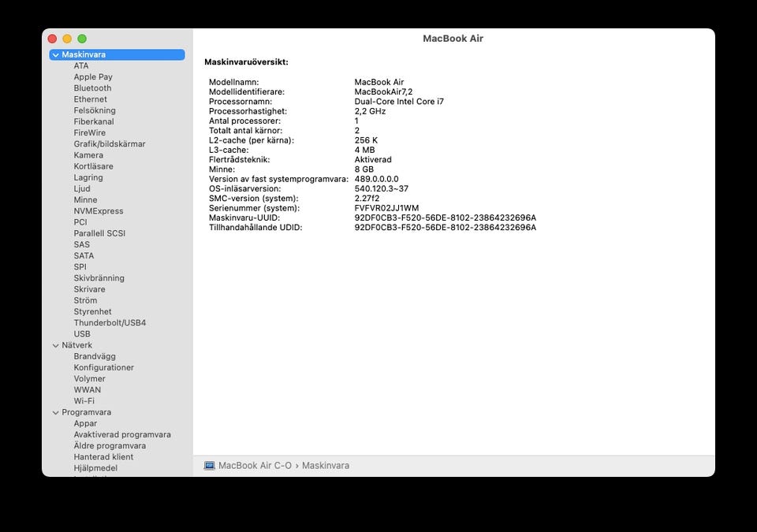The image size is (757, 532).
Task: Click SMC version 2.27f2
Action: (367, 199)
